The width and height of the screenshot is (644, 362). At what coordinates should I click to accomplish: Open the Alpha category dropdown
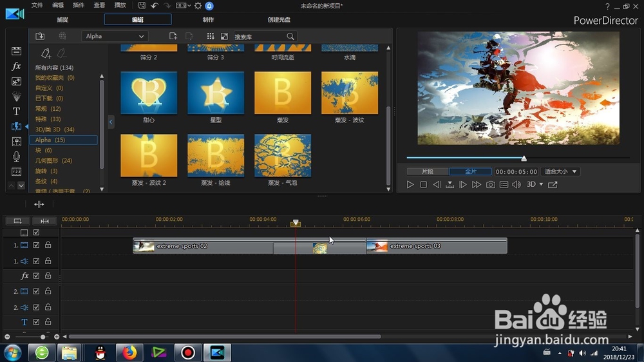[x=115, y=36]
